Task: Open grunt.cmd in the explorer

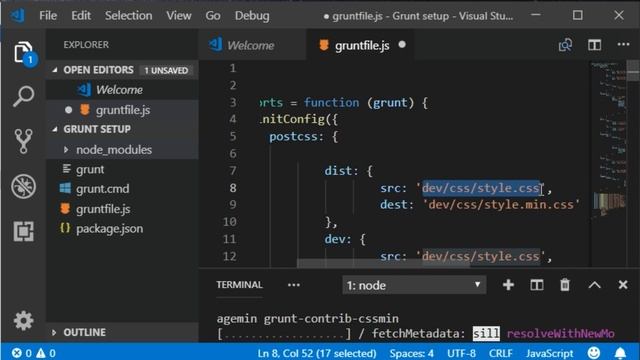Action: (122, 189)
